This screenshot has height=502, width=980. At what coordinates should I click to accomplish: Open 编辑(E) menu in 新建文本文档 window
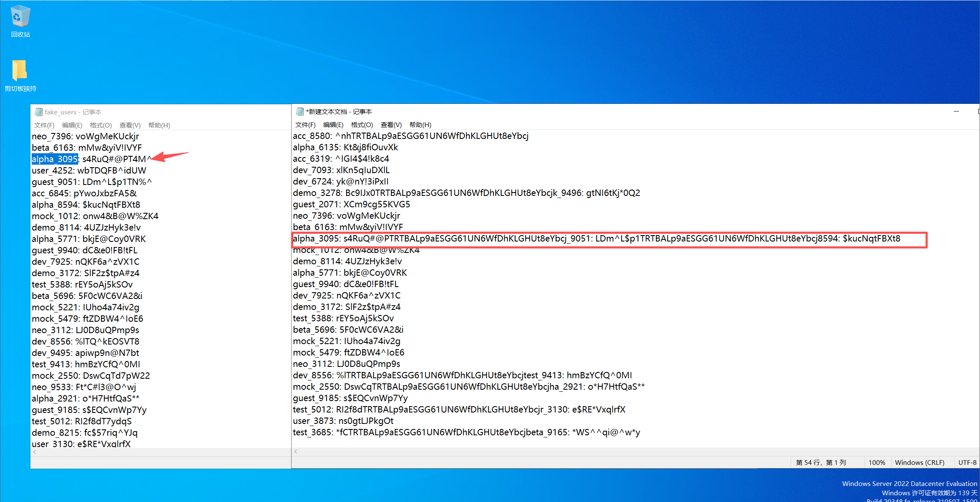(x=333, y=125)
